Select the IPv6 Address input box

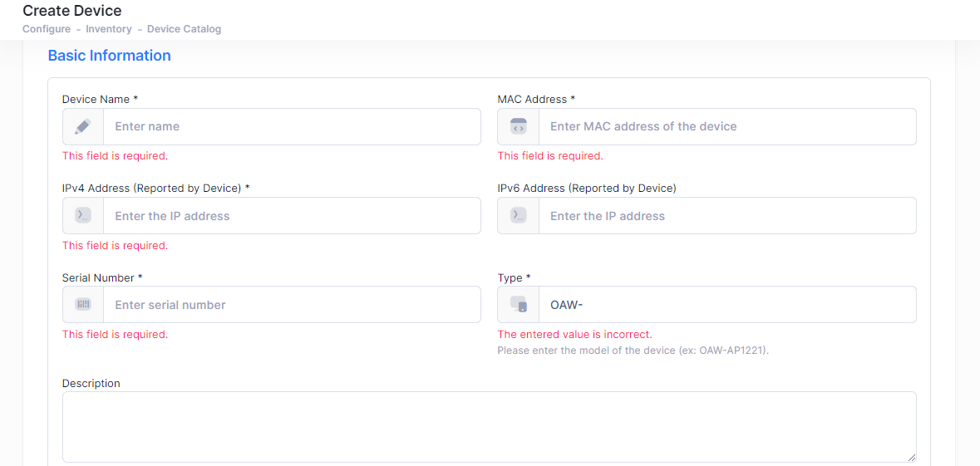point(727,215)
